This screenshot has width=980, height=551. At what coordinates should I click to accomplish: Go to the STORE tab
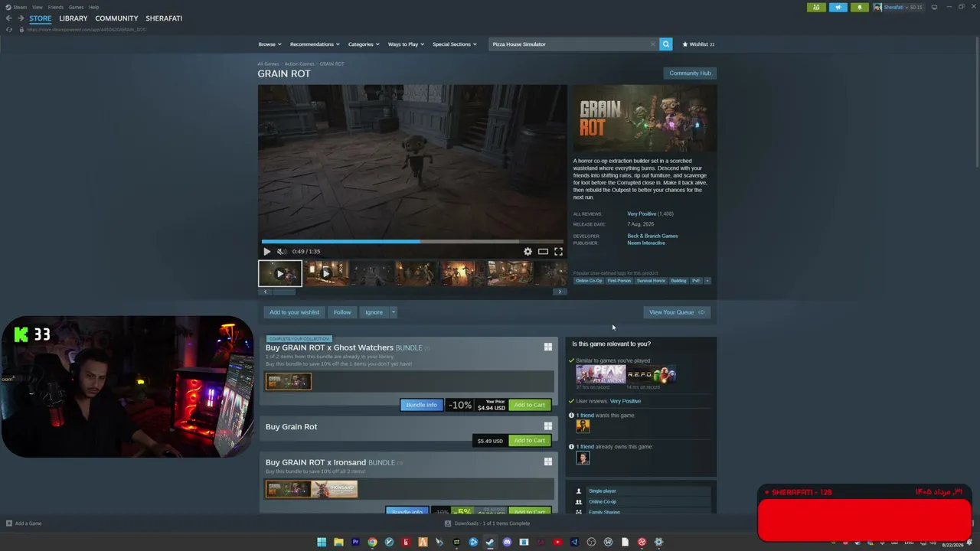(x=41, y=18)
